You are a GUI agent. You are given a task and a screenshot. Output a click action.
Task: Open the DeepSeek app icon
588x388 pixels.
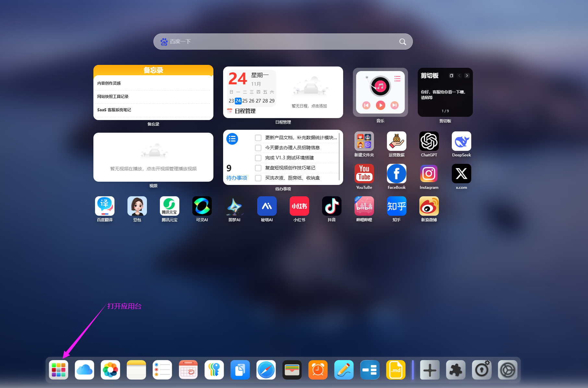tap(461, 141)
